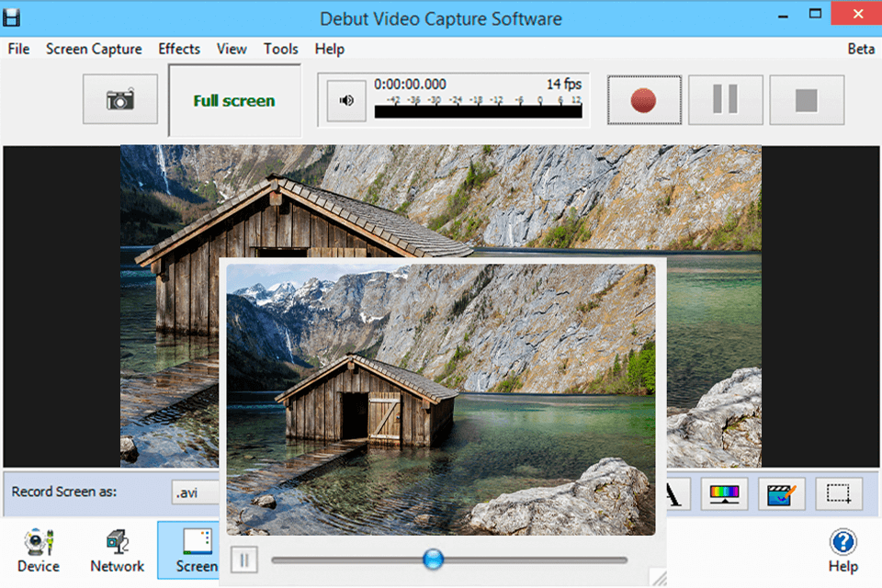Image resolution: width=882 pixels, height=588 pixels.
Task: Open video effects with clapperboard icon
Action: click(782, 494)
